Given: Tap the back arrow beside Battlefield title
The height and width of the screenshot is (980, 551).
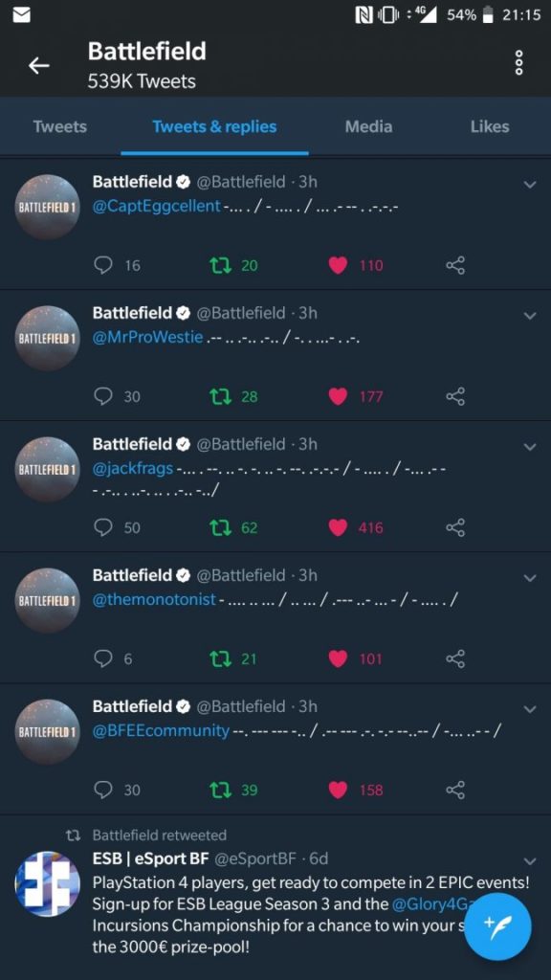Looking at the screenshot, I should [38, 65].
